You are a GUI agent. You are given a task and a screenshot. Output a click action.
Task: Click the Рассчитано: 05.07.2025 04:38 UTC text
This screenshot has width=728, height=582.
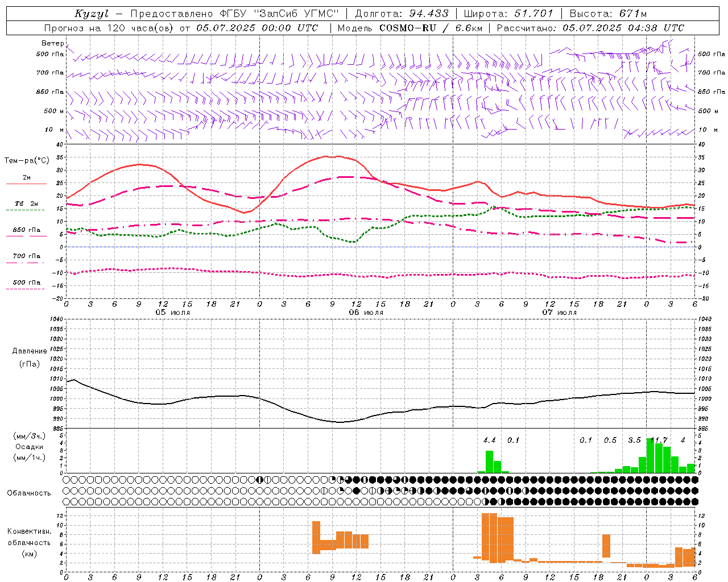pyautogui.click(x=590, y=28)
